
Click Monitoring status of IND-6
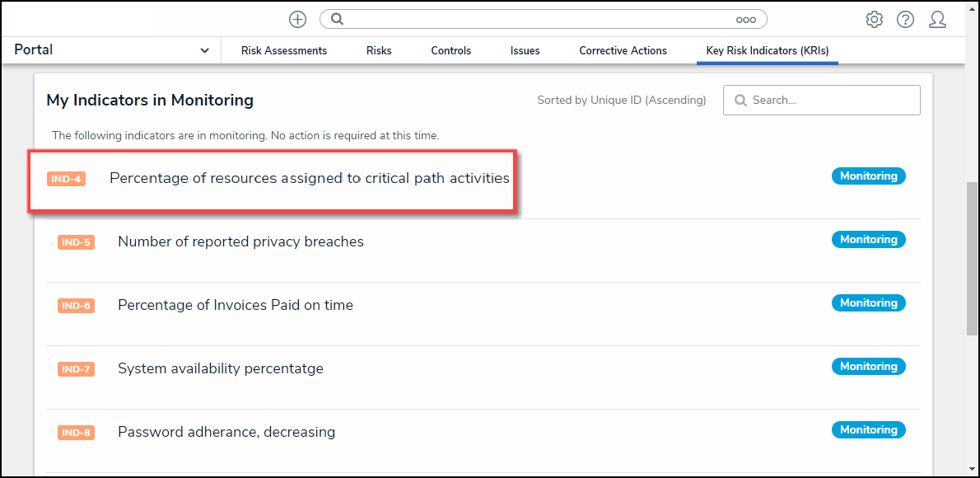868,303
